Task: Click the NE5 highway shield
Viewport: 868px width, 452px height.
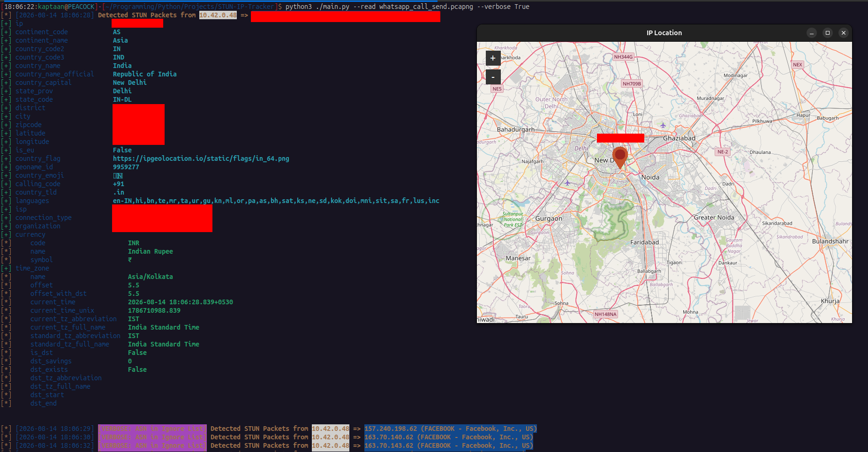Action: 497,89
